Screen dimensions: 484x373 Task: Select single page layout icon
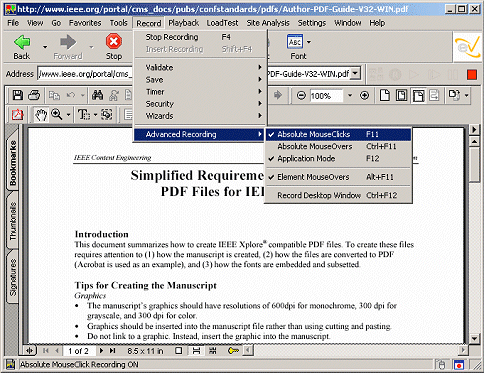click(179, 351)
